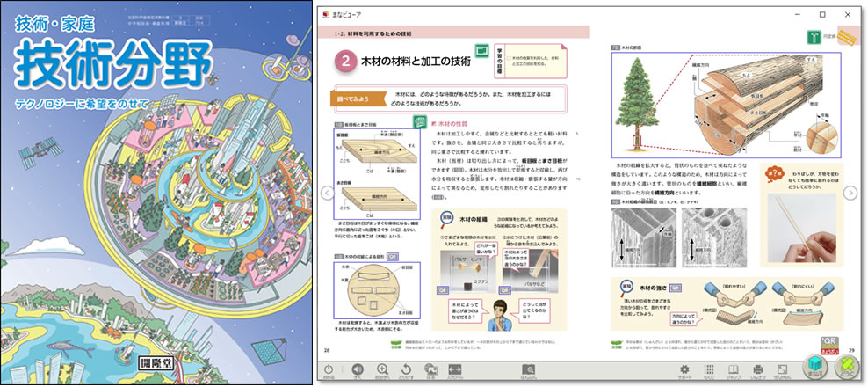Screen dimensions: 868x387
Task: Click the scroll mode arrows icon
Action: tap(455, 369)
